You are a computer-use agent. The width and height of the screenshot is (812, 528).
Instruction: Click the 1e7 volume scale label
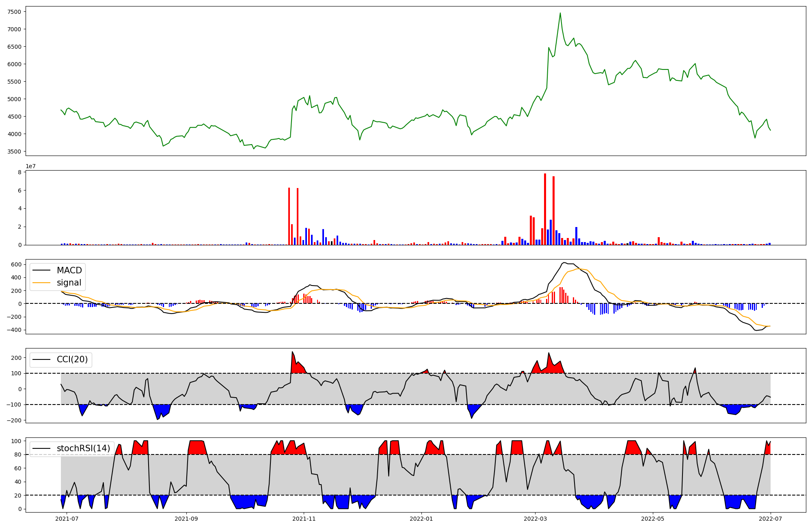click(30, 167)
